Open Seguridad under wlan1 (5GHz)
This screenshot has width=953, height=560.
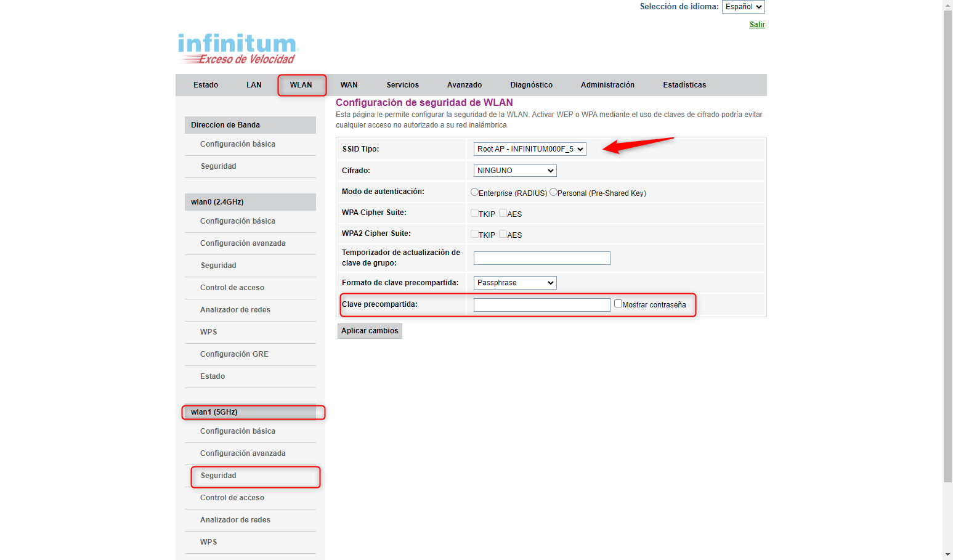[219, 476]
